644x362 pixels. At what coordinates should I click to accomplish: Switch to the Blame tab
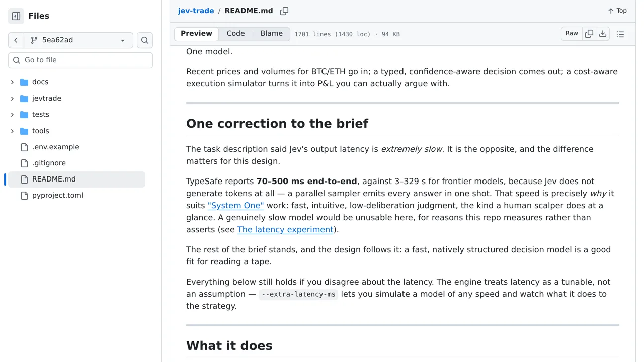point(272,33)
